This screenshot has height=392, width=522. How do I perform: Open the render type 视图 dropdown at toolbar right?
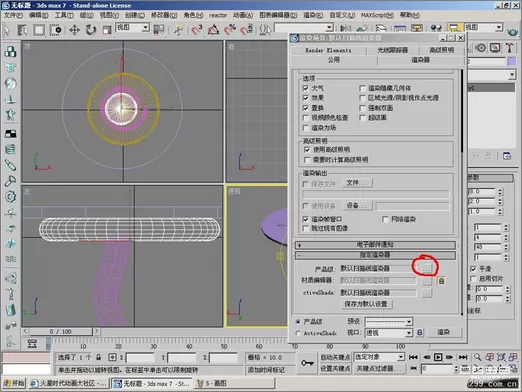tap(483, 28)
